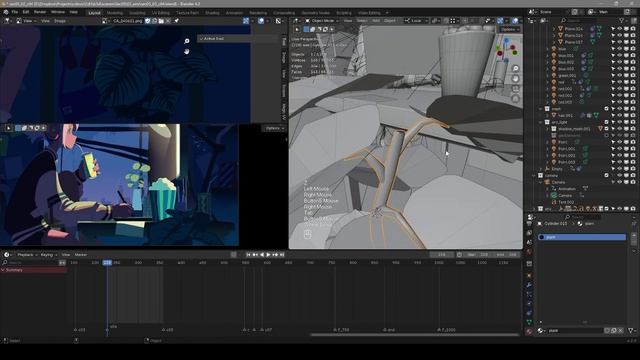Image resolution: width=640 pixels, height=360 pixels.
Task: Open the 3D viewport Add menu
Action: (x=376, y=20)
